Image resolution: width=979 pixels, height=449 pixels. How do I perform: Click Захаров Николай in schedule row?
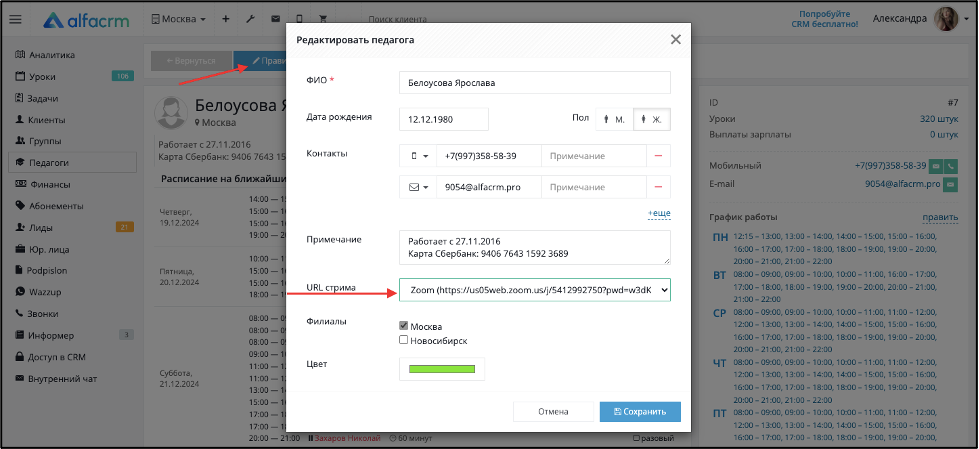[348, 438]
